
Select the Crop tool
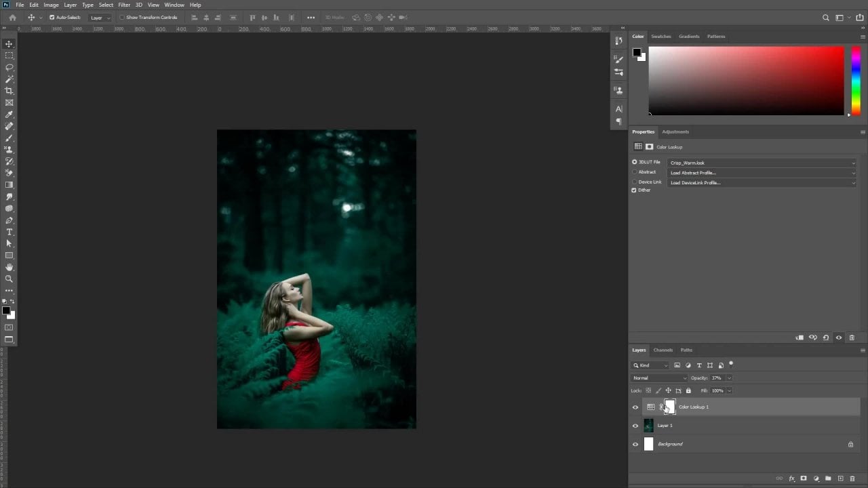tap(9, 91)
